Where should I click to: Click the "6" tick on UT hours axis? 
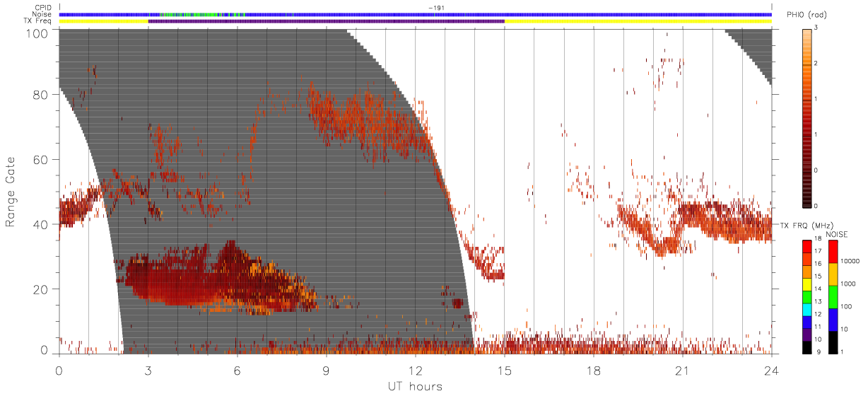click(x=237, y=369)
